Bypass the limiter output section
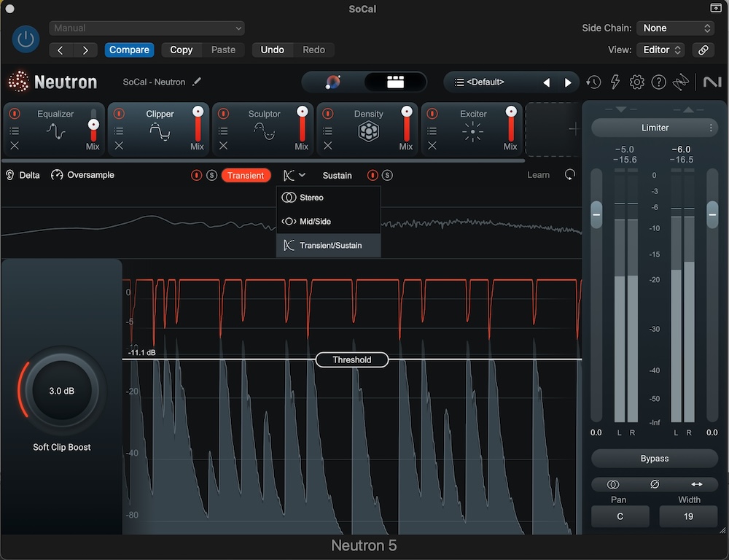 click(x=654, y=458)
